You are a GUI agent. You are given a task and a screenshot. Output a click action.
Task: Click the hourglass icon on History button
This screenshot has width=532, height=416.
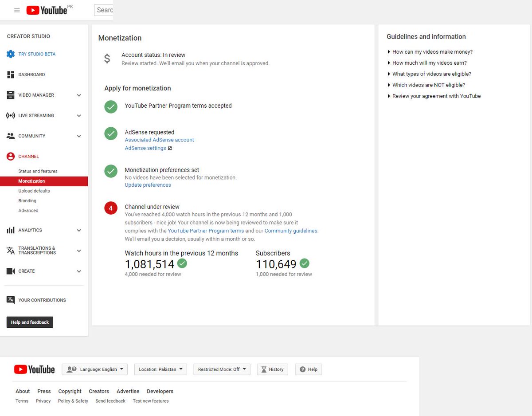click(x=264, y=369)
